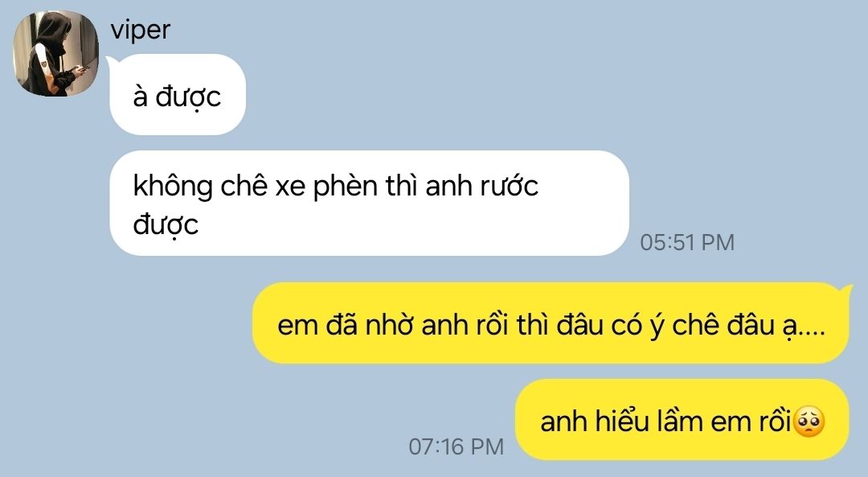Click the word "rước" in white message
The height and width of the screenshot is (477, 868).
[x=509, y=185]
